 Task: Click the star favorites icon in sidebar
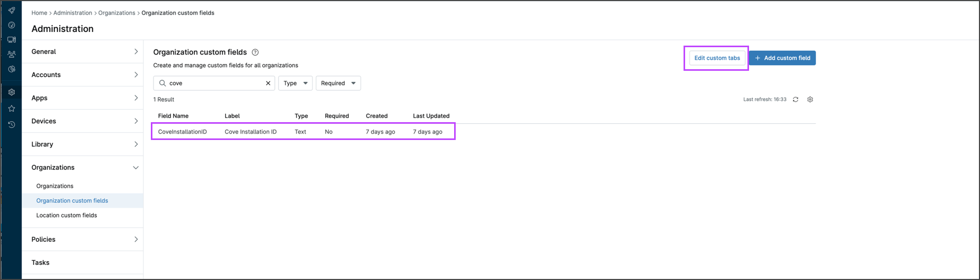pos(12,109)
